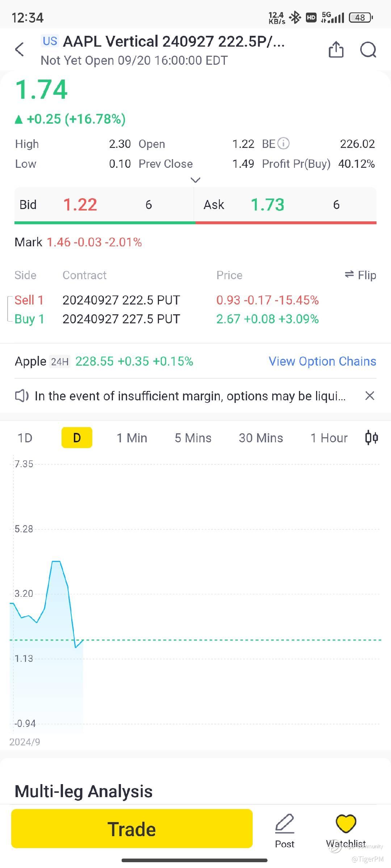Tap the Post pencil icon
The width and height of the screenshot is (391, 868).
tap(285, 824)
